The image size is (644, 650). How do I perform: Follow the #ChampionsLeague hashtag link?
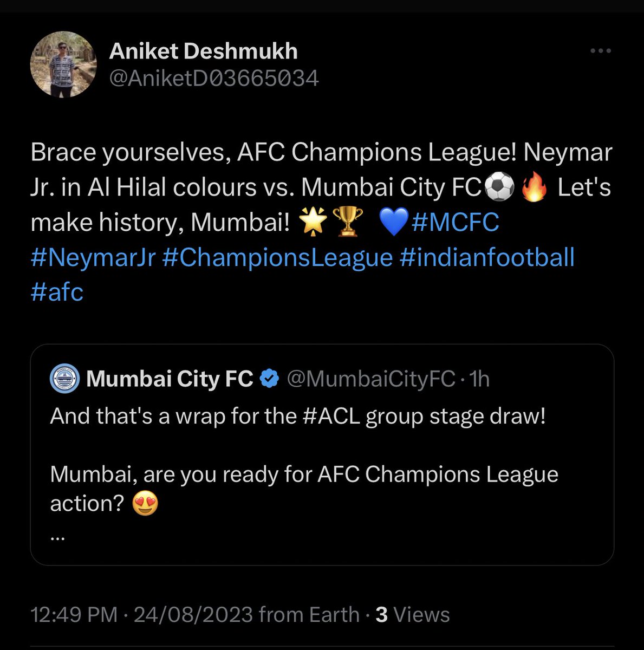click(x=277, y=258)
